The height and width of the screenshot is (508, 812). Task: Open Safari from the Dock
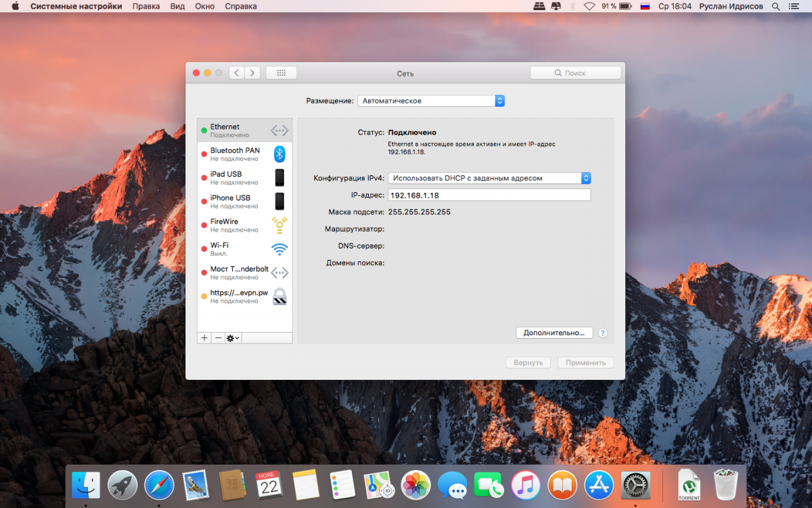pyautogui.click(x=159, y=485)
